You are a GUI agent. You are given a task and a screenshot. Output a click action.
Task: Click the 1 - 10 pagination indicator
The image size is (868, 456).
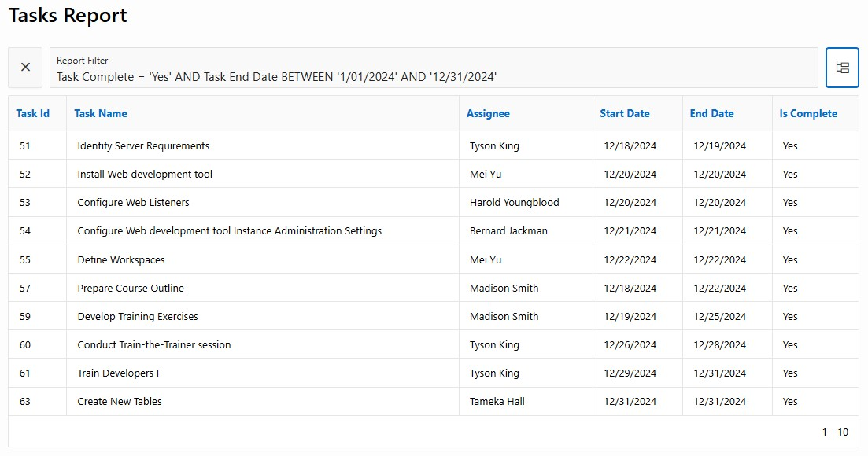coord(835,432)
